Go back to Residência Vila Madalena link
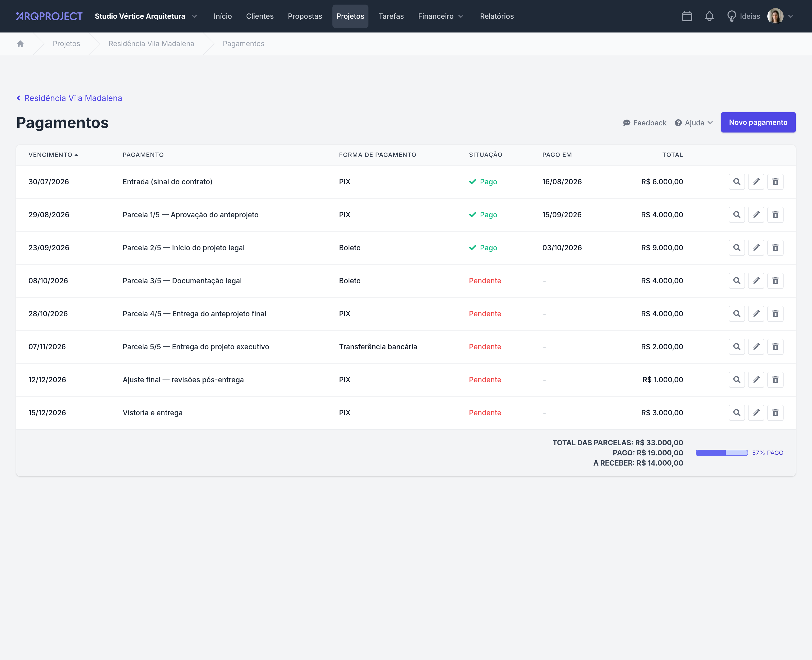The width and height of the screenshot is (812, 660). click(69, 98)
